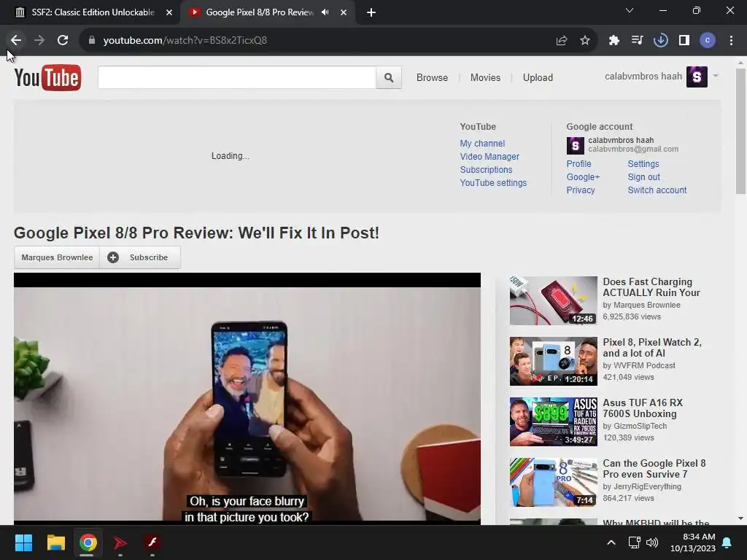This screenshot has height=560, width=747.
Task: Open Privacy link
Action: 580,190
